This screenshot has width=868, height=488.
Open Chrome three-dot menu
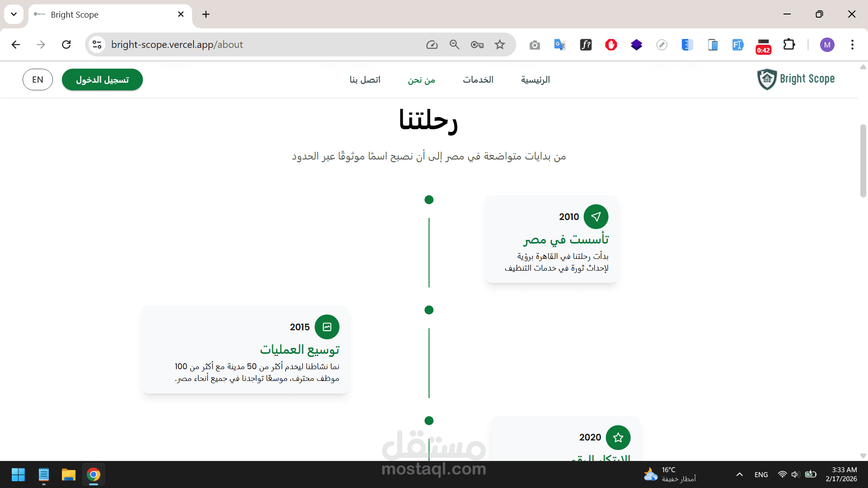(852, 45)
